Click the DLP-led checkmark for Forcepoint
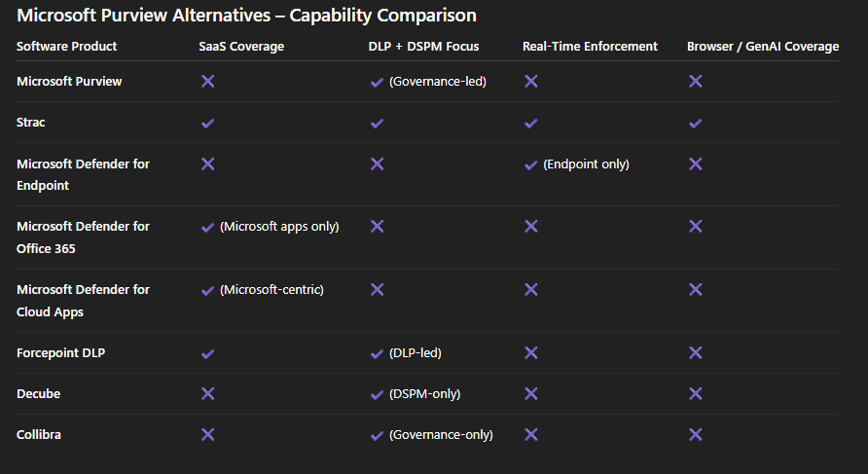The width and height of the screenshot is (868, 474). point(377,353)
